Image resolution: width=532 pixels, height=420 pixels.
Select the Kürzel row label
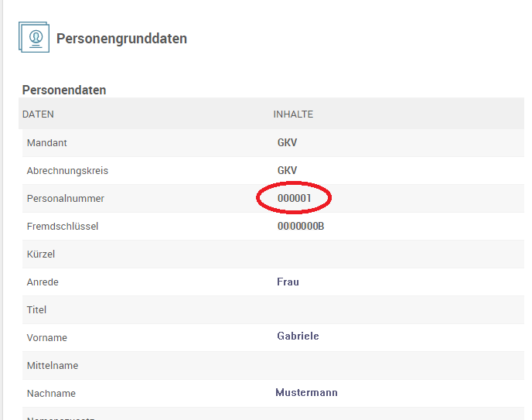[41, 254]
